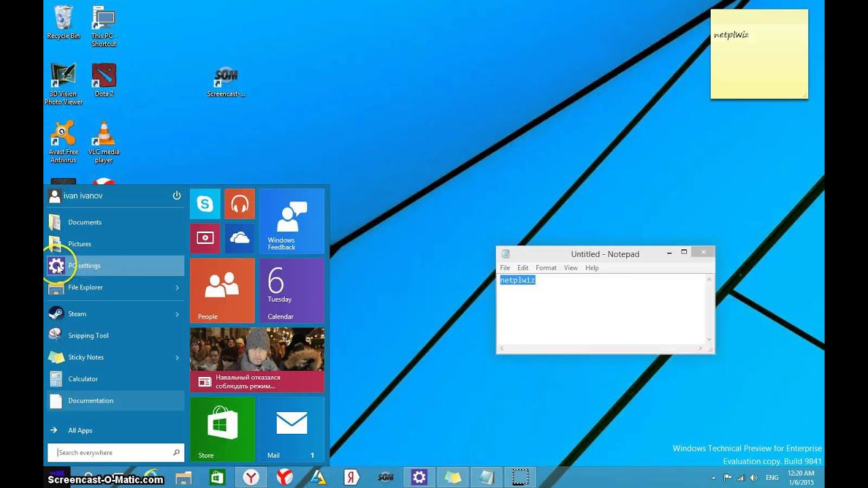Open the People tile
Image resolution: width=868 pixels, height=488 pixels.
[x=222, y=290]
